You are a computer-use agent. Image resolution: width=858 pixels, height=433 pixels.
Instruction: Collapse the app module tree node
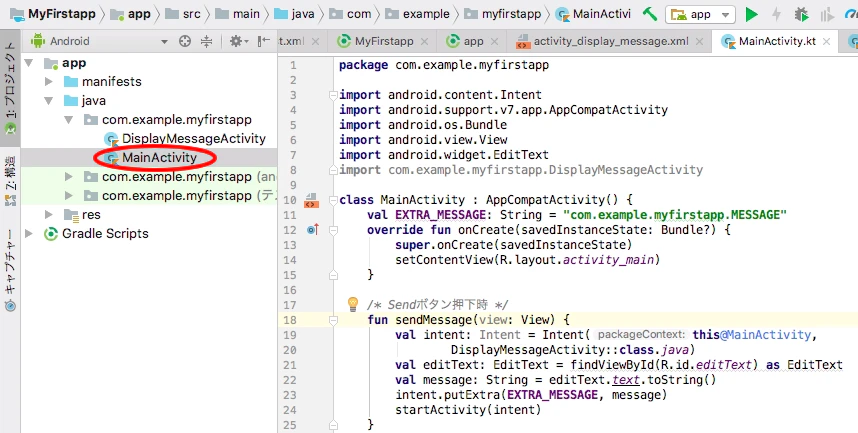(29, 63)
